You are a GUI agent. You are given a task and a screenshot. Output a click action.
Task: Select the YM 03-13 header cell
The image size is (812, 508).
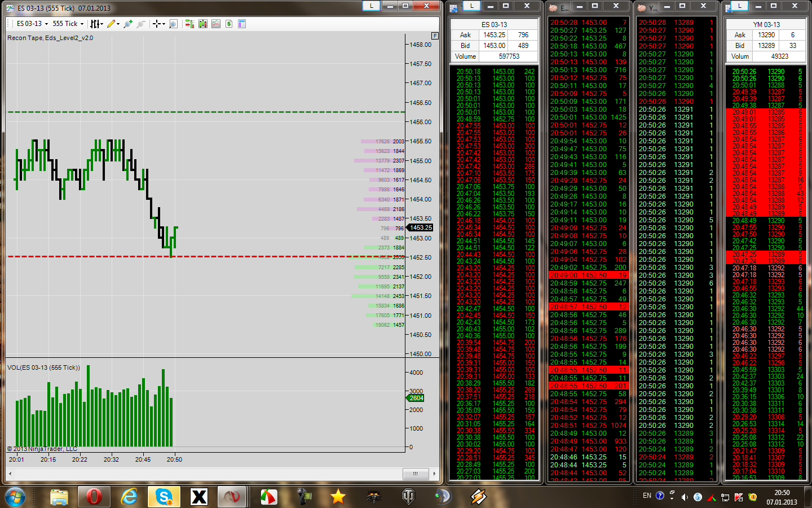(767, 24)
